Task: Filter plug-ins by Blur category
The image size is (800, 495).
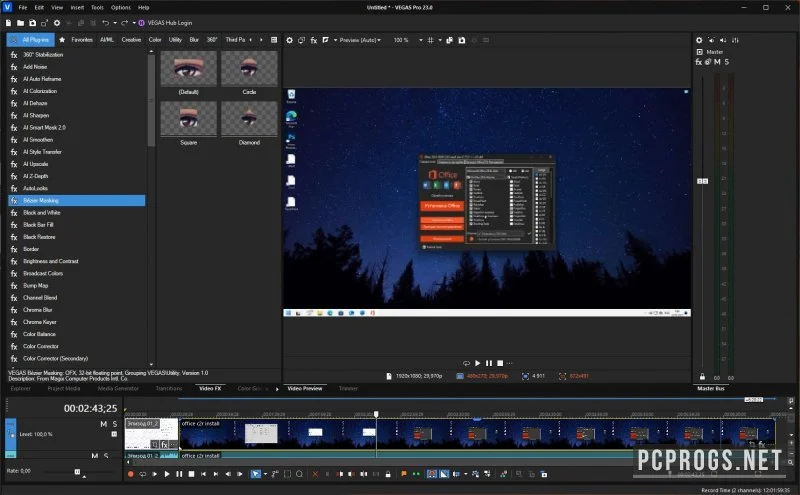Action: (194, 40)
